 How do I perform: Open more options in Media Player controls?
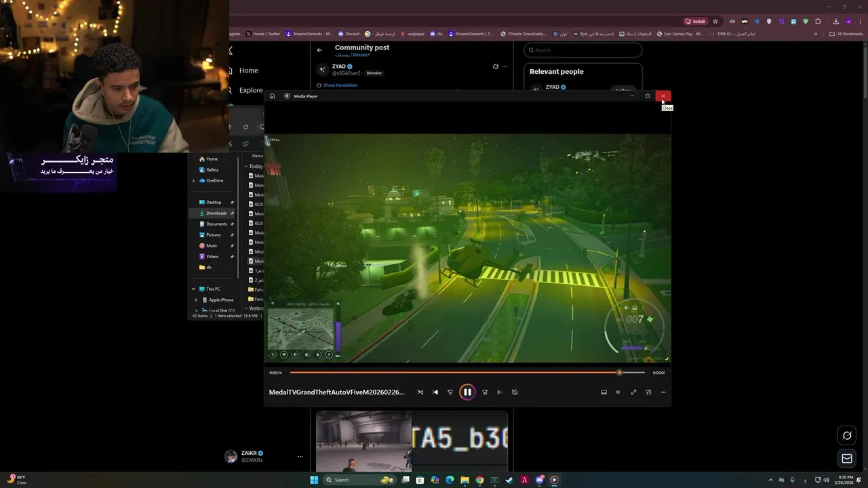pyautogui.click(x=663, y=392)
